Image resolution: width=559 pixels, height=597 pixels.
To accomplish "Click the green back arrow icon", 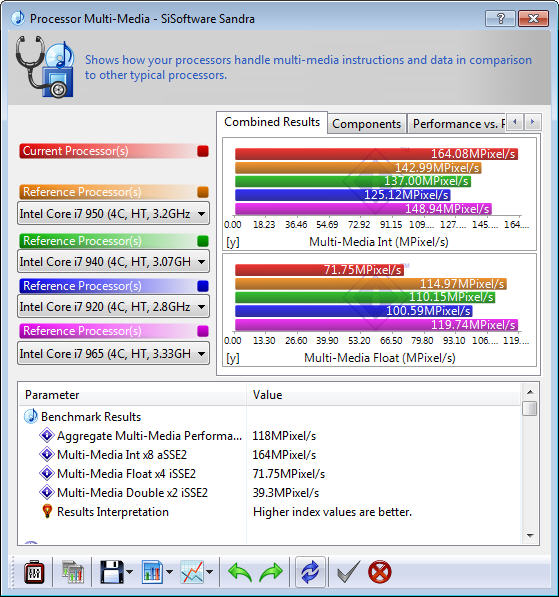I will tap(240, 572).
